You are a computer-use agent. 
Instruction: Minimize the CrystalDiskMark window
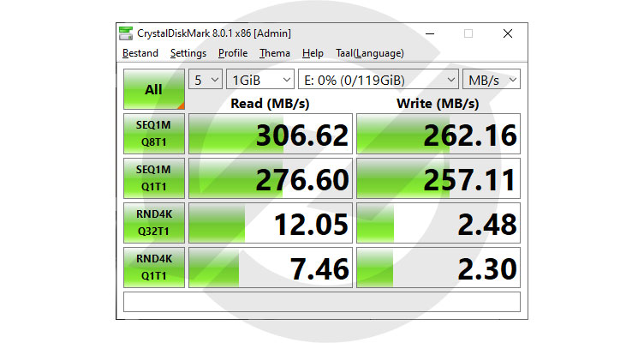pos(430,33)
